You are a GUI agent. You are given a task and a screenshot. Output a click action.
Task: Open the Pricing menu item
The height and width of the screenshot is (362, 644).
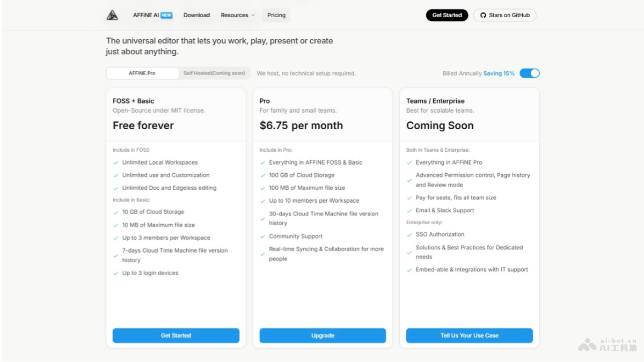276,16
